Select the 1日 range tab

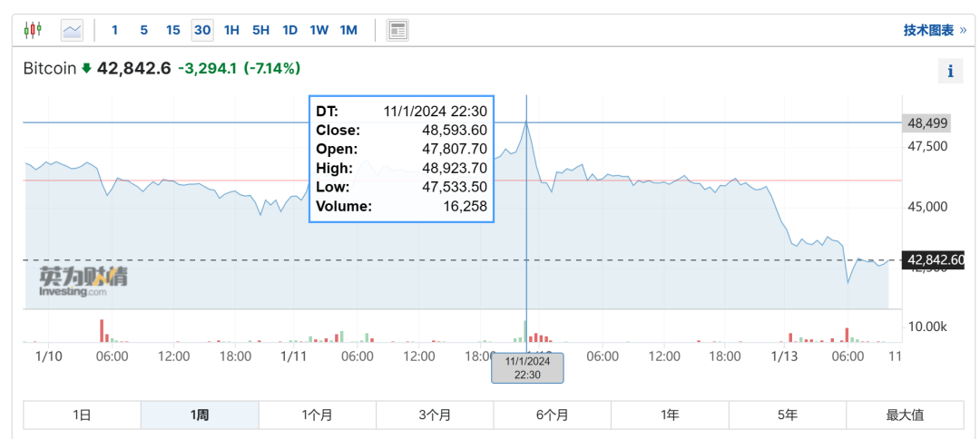[x=82, y=415]
